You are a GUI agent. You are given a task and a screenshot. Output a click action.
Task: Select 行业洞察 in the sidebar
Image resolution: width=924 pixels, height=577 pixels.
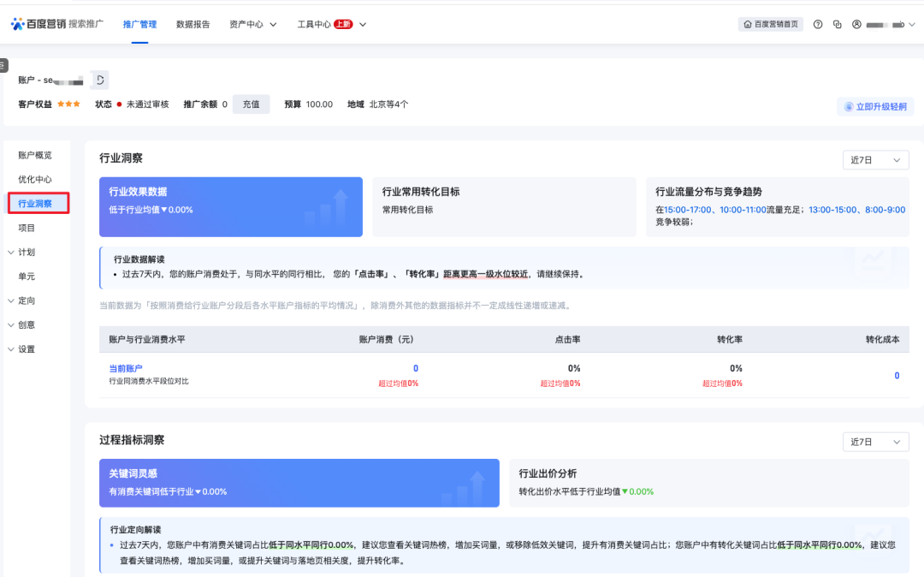(38, 204)
